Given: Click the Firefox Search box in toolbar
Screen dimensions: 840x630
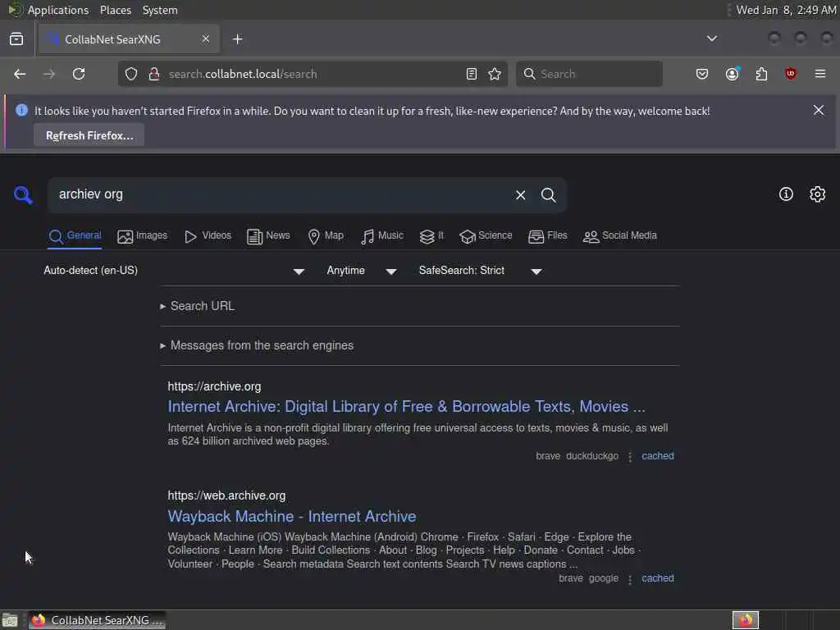Looking at the screenshot, I should click(589, 74).
